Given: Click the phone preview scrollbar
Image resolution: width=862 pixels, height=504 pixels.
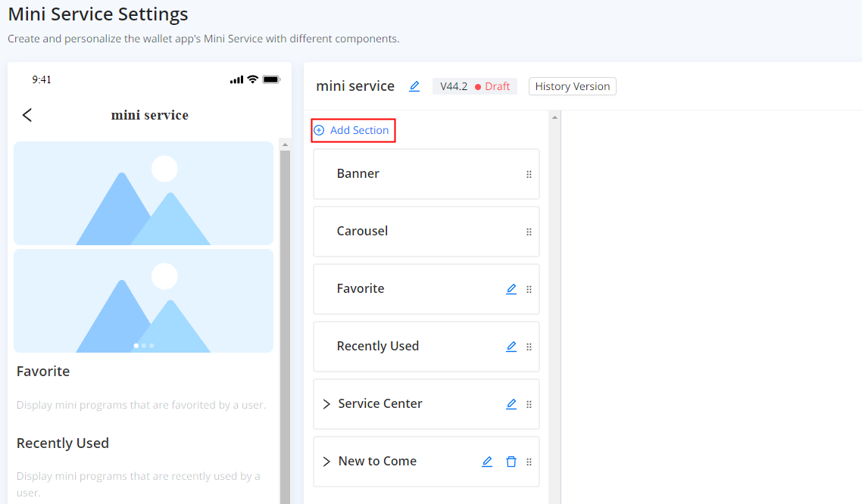Looking at the screenshot, I should point(285,303).
